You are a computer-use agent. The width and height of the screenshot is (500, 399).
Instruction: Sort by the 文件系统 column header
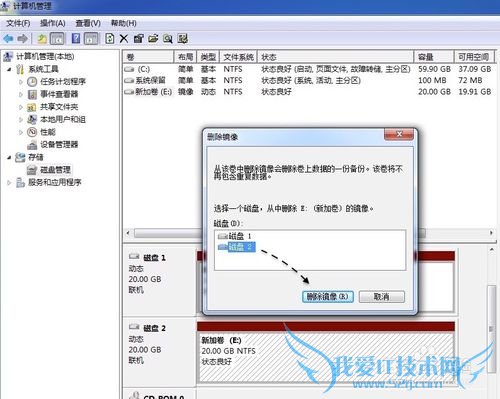point(238,57)
